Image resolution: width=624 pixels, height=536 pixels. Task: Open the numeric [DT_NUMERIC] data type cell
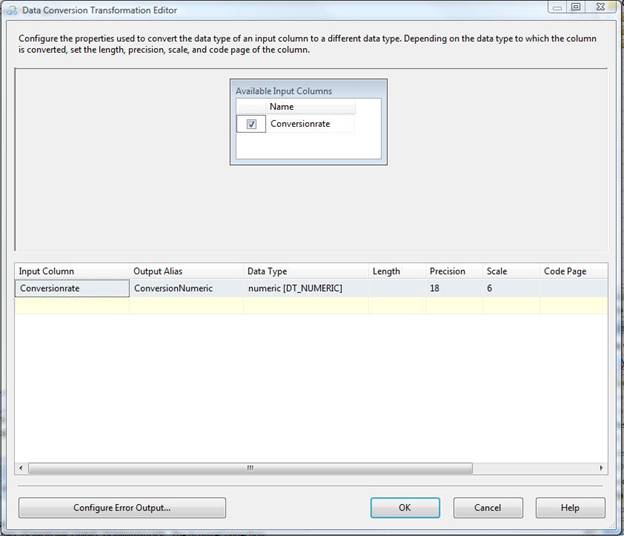[x=306, y=288]
